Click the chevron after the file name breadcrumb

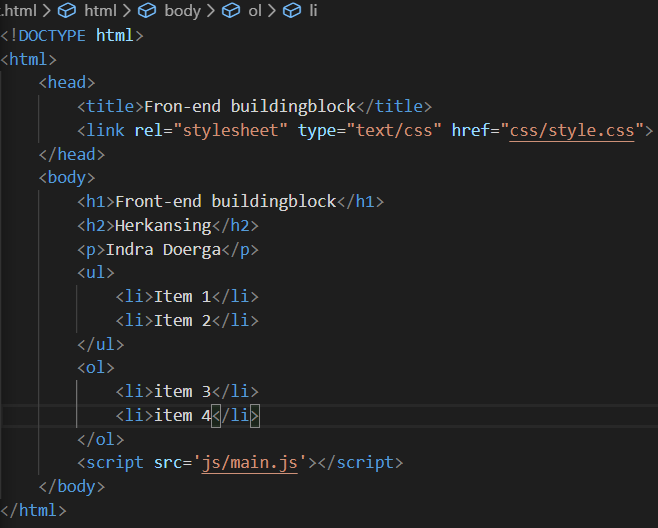47,10
